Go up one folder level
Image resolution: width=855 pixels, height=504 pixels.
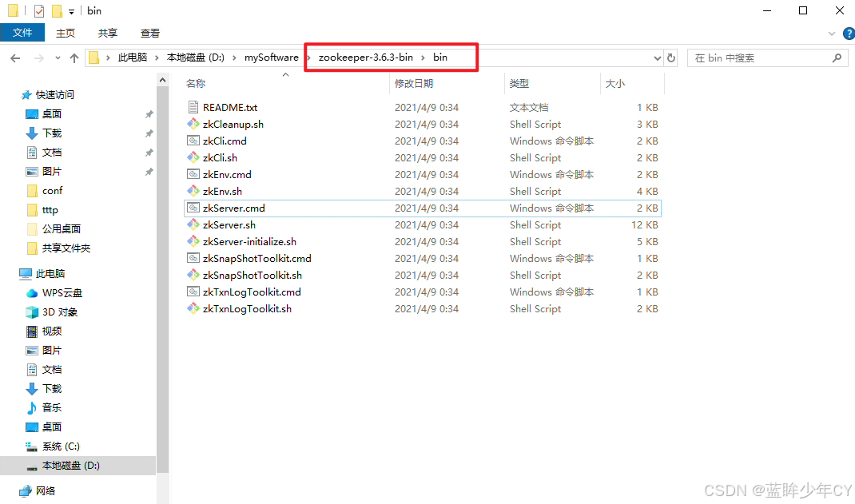coord(74,58)
